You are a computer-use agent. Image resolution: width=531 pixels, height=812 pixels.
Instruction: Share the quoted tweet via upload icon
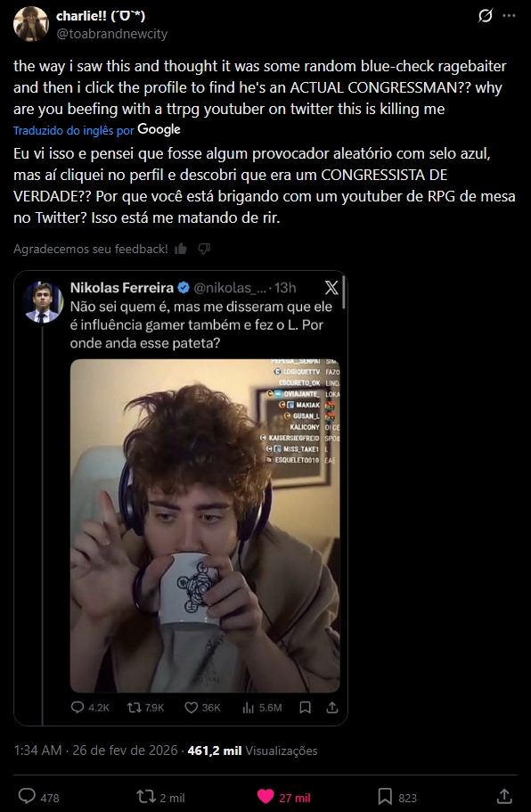click(x=332, y=708)
